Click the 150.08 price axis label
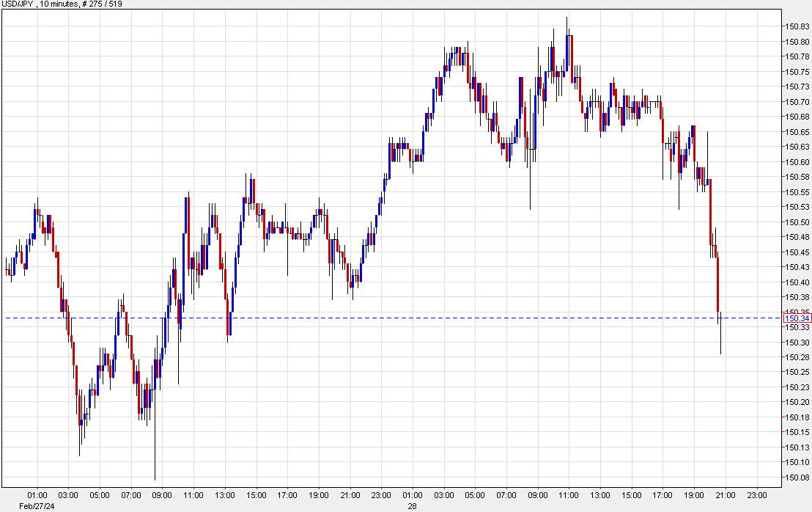Image resolution: width=812 pixels, height=512 pixels. pos(797,478)
